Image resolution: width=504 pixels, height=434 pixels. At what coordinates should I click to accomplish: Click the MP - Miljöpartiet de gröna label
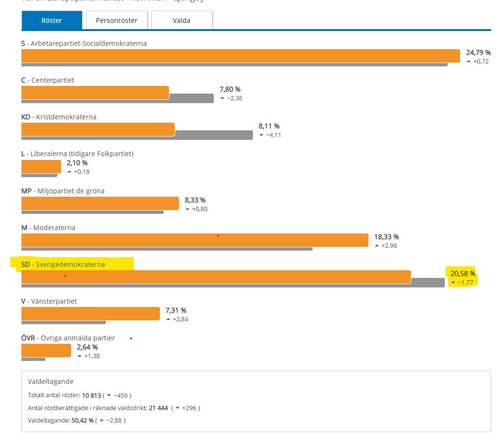pyautogui.click(x=63, y=191)
